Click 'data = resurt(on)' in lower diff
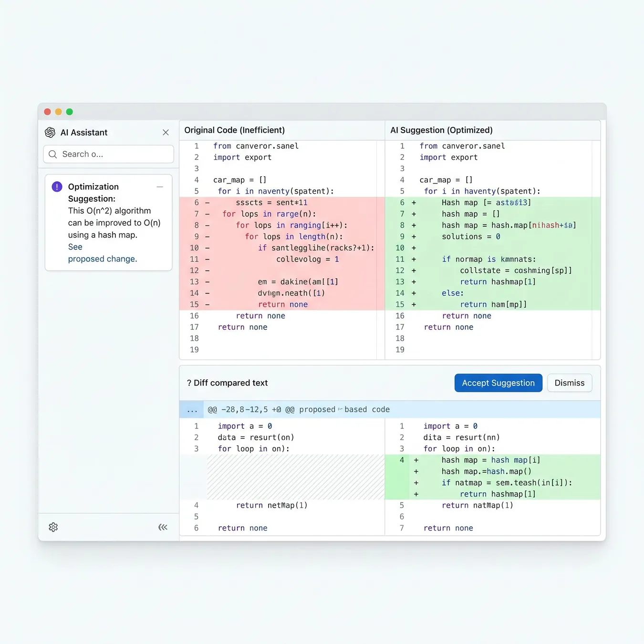 point(256,437)
